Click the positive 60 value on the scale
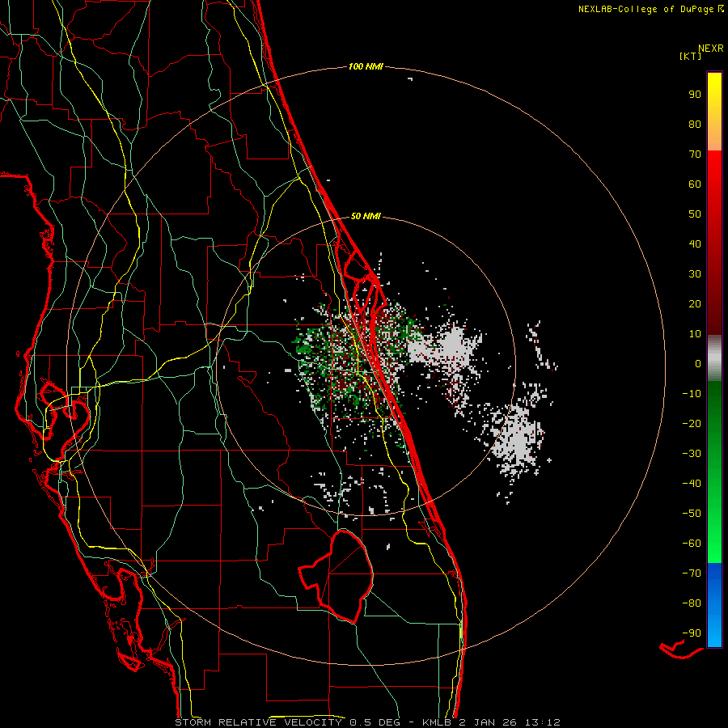 [695, 184]
